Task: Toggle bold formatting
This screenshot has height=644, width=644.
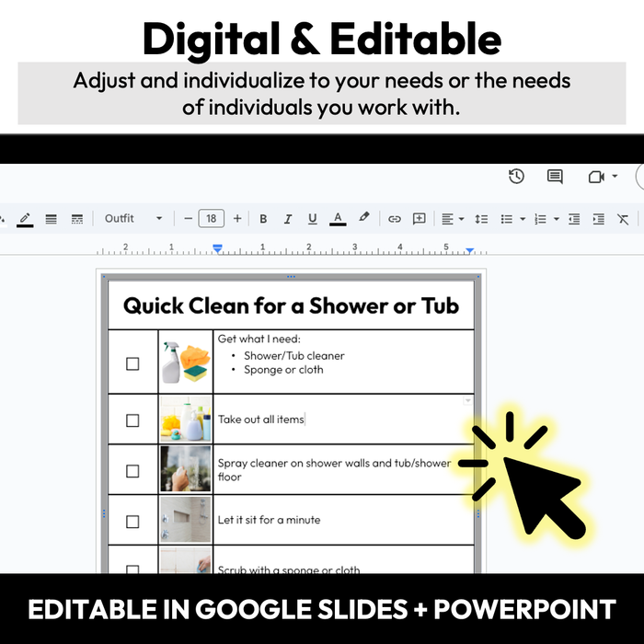Action: (x=263, y=219)
